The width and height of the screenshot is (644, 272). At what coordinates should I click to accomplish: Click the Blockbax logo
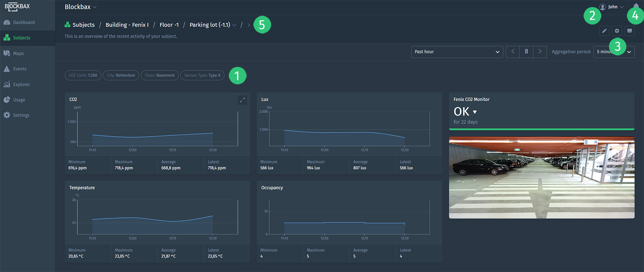(17, 7)
